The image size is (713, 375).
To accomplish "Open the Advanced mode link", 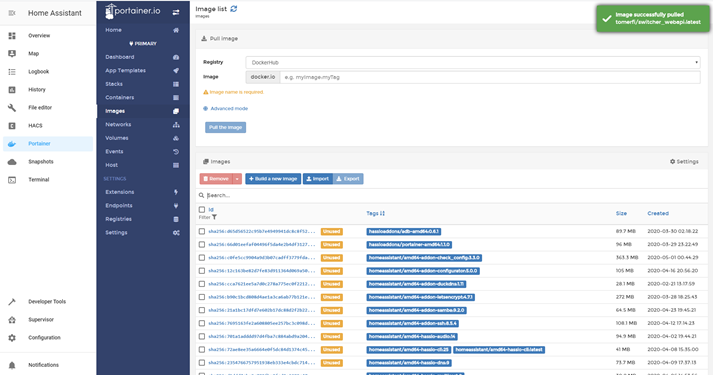I will [226, 109].
